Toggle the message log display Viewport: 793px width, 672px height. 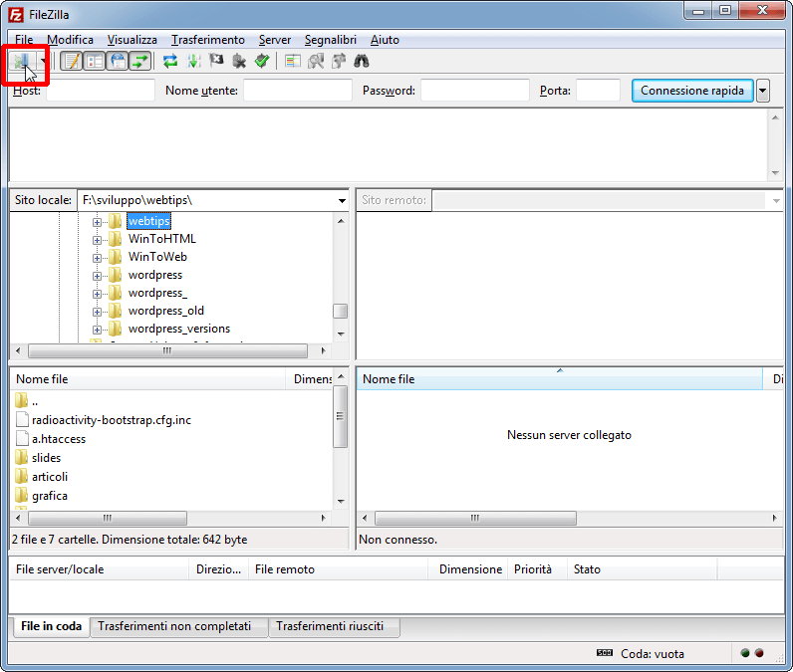tap(72, 61)
